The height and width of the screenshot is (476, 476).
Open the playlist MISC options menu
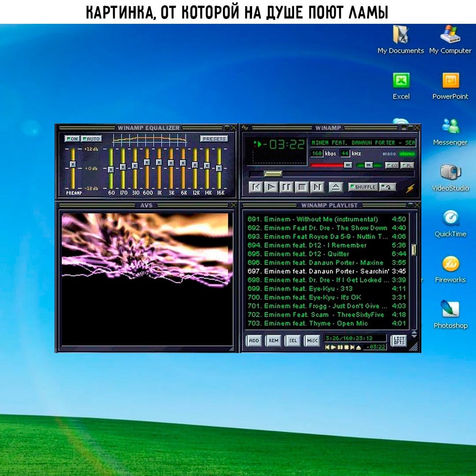[312, 340]
